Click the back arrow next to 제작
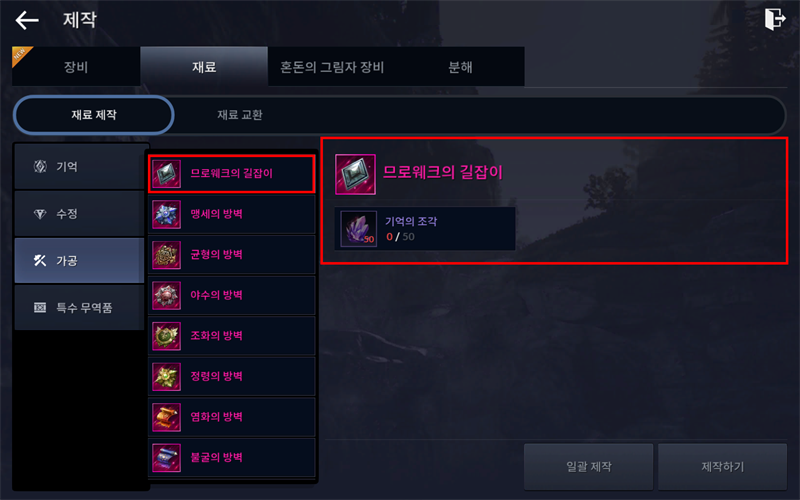Viewport: 800px width, 500px height. (x=27, y=20)
